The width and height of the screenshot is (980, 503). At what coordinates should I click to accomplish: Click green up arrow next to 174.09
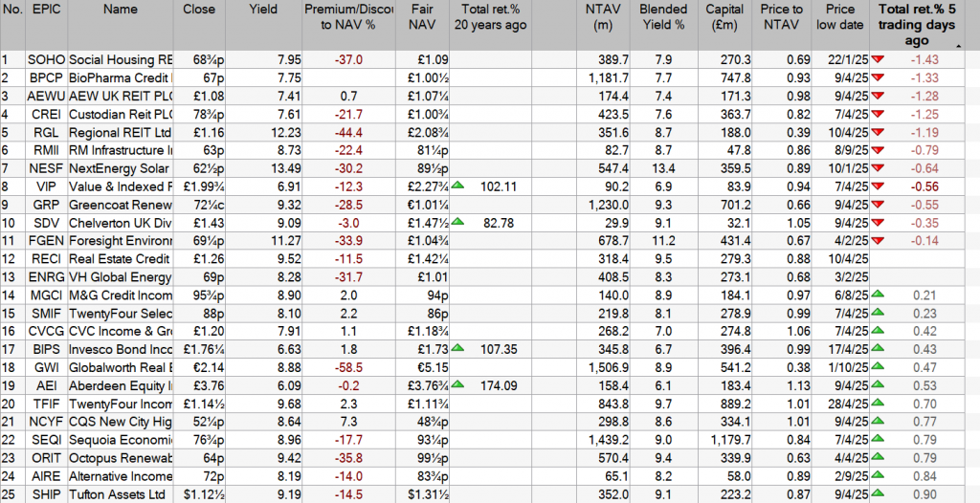click(460, 384)
